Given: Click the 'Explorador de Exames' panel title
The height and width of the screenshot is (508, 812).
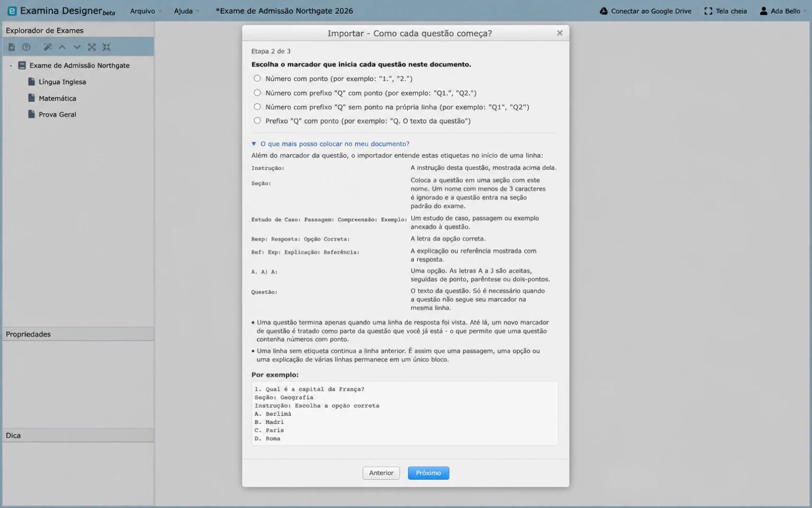Looking at the screenshot, I should coord(45,30).
